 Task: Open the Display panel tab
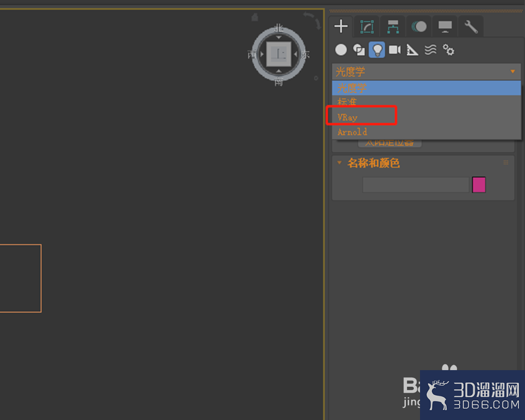445,26
